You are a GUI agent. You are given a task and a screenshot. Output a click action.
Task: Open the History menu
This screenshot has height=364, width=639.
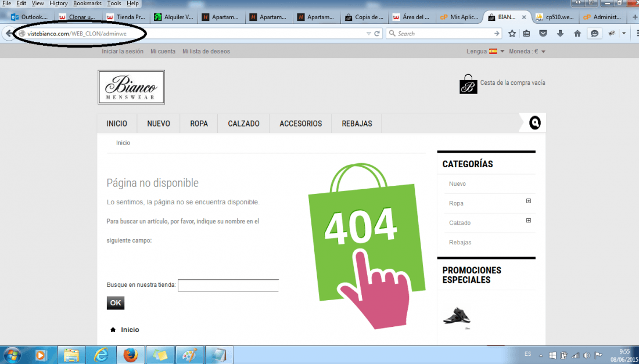click(x=58, y=3)
